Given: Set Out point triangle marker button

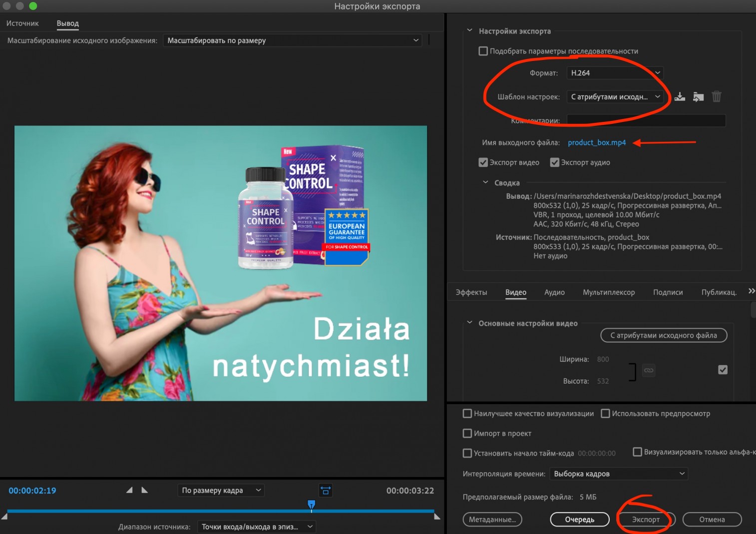Looking at the screenshot, I should [x=144, y=490].
